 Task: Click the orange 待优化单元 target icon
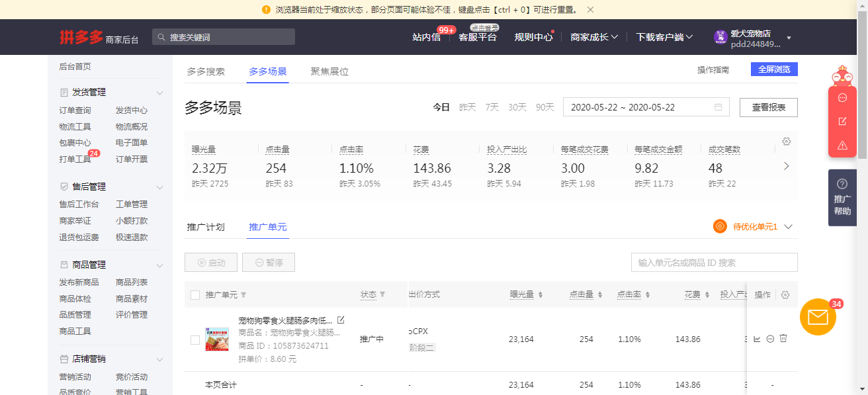coord(720,226)
